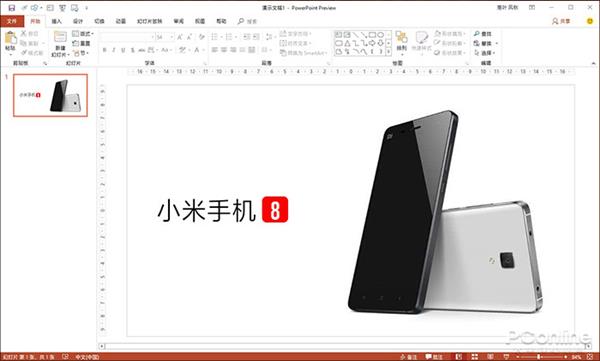
Task: Clear all formatting eraser icon
Action: click(x=202, y=37)
